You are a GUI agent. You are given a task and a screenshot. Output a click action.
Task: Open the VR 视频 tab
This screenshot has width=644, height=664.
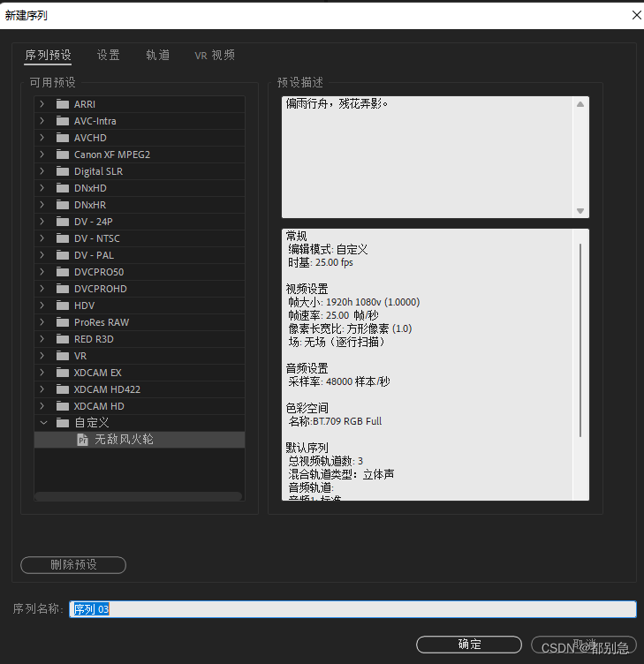click(x=215, y=55)
